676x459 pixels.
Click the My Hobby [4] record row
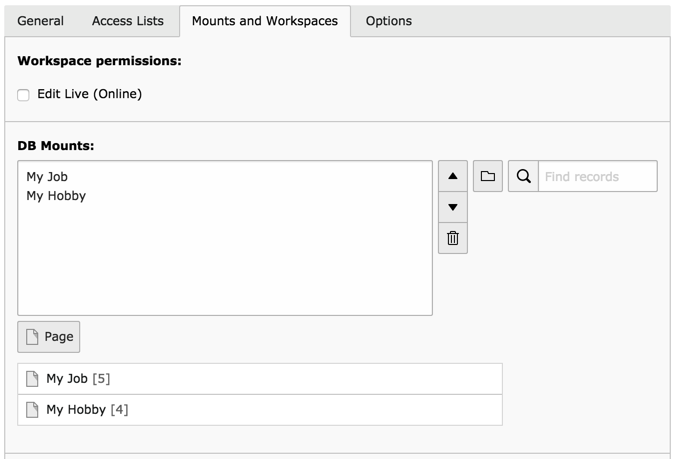pos(260,410)
